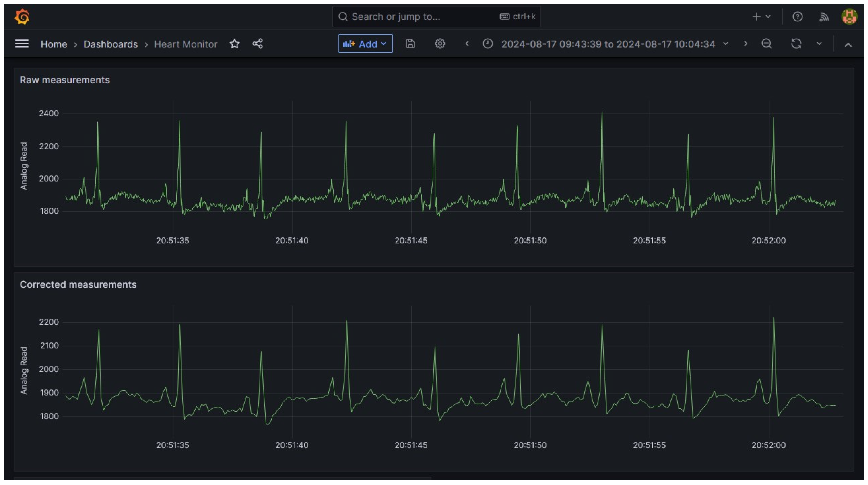This screenshot has height=485, width=868.
Task: Open Dashboards breadcrumb link
Action: [110, 44]
